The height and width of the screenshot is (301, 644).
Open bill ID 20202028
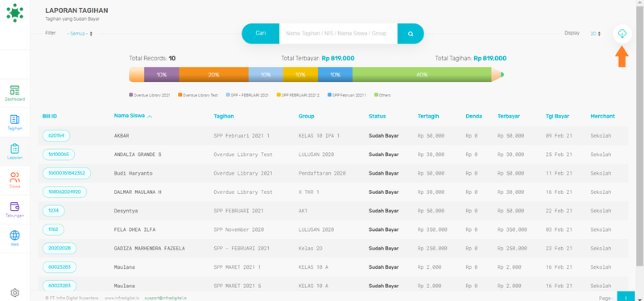click(59, 249)
